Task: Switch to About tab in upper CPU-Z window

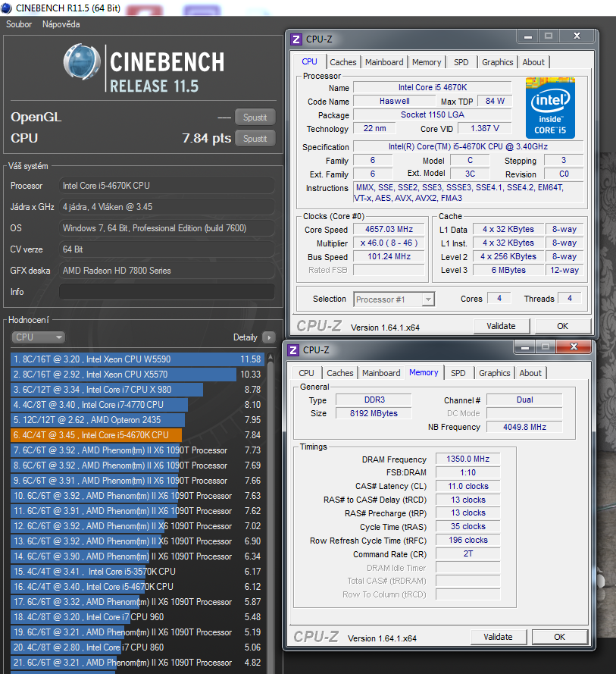Action: pyautogui.click(x=533, y=62)
